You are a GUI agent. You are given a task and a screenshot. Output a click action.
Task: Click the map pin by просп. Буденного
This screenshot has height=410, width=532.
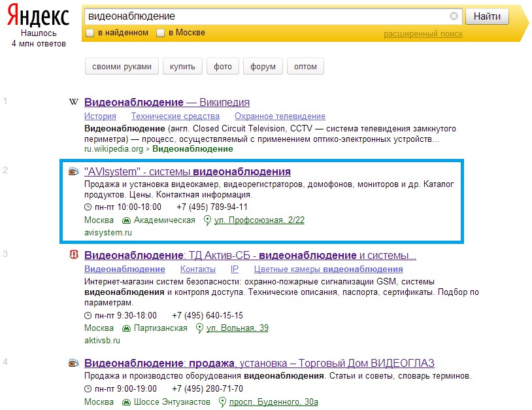222,402
